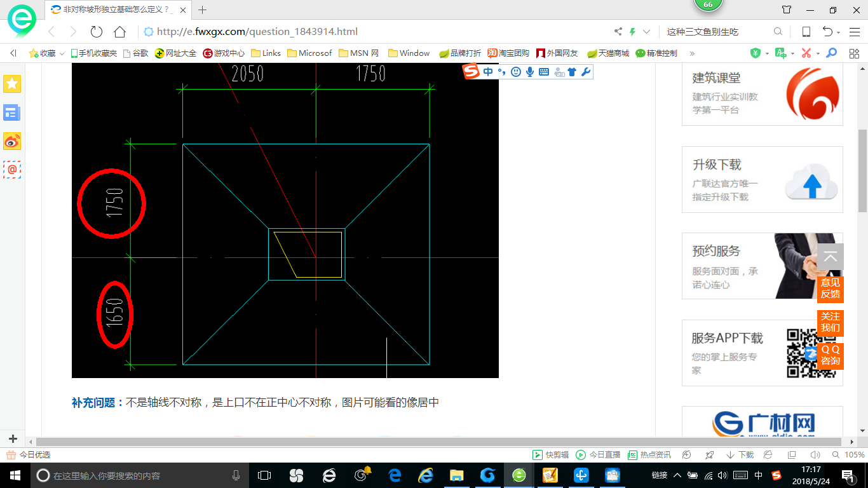
Task: Open 外国网友 bookmark
Action: pyautogui.click(x=557, y=53)
